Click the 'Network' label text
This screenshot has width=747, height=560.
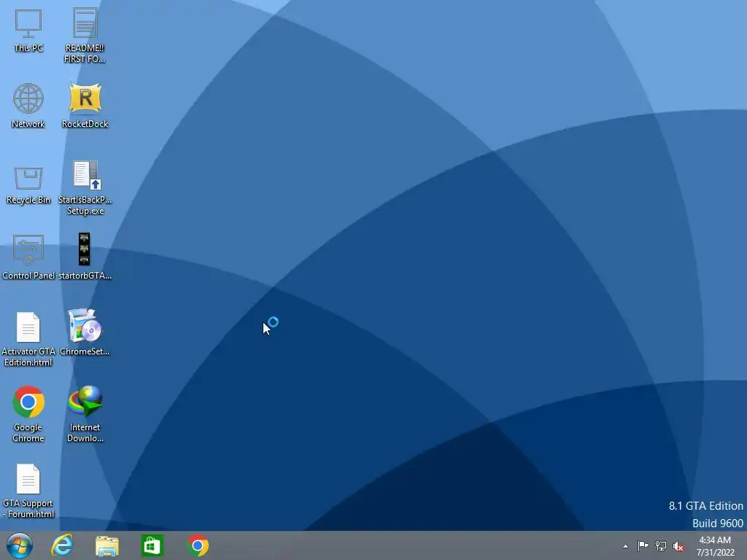click(x=28, y=124)
